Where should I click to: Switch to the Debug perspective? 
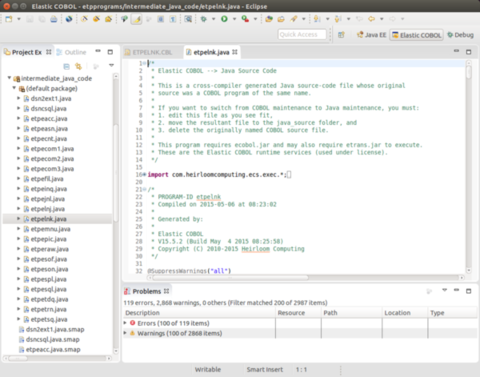(461, 35)
